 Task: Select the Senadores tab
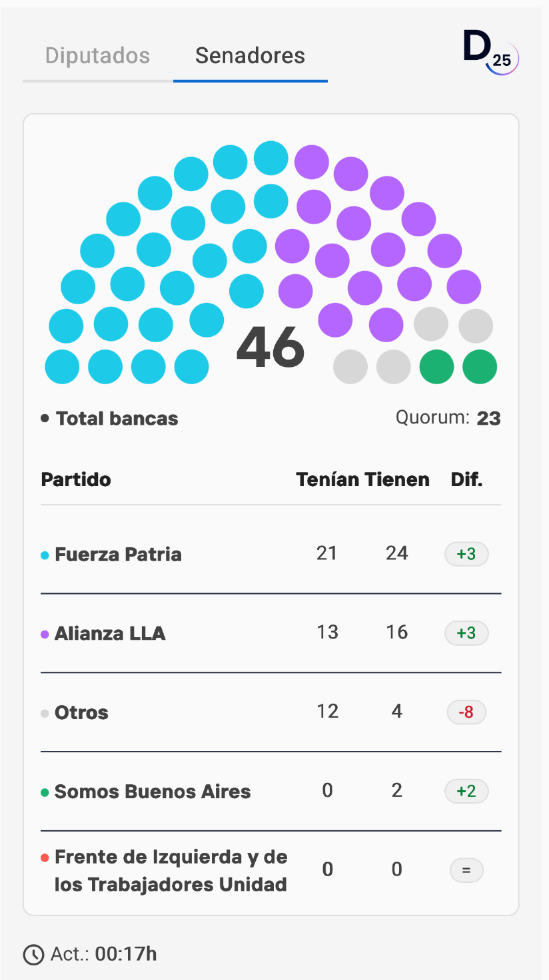(250, 56)
